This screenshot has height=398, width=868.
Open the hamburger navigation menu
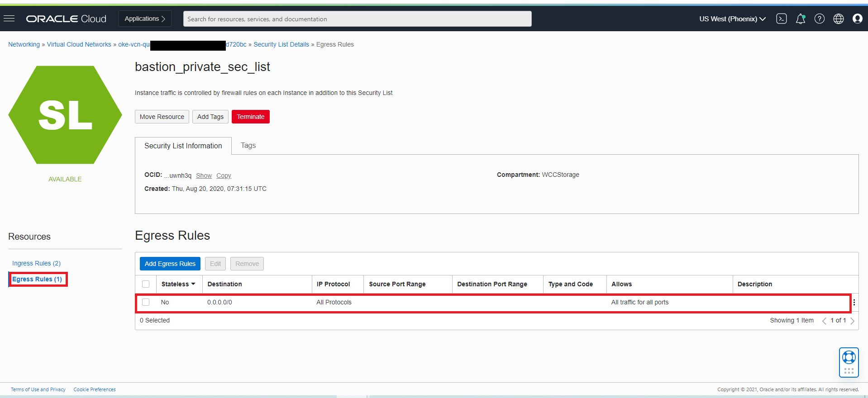9,19
